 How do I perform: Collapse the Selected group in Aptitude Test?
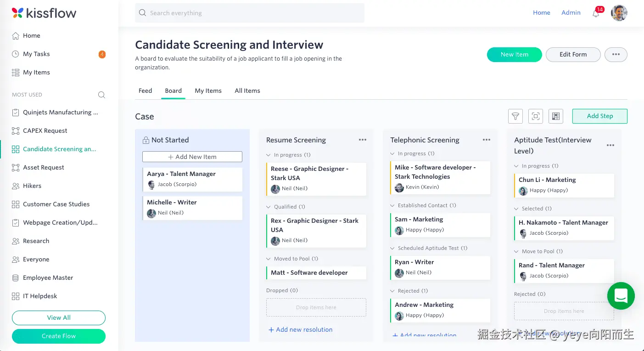pos(516,209)
